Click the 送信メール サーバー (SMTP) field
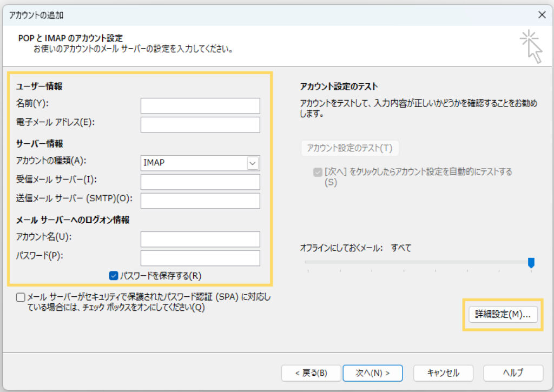This screenshot has height=392, width=554. 200,201
